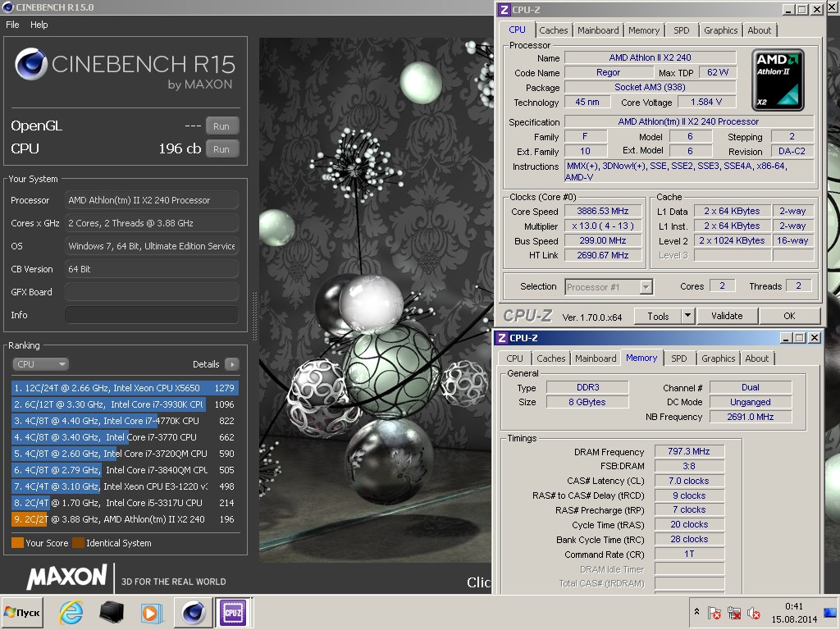Open the CPU ranking type dropdown

click(x=40, y=364)
